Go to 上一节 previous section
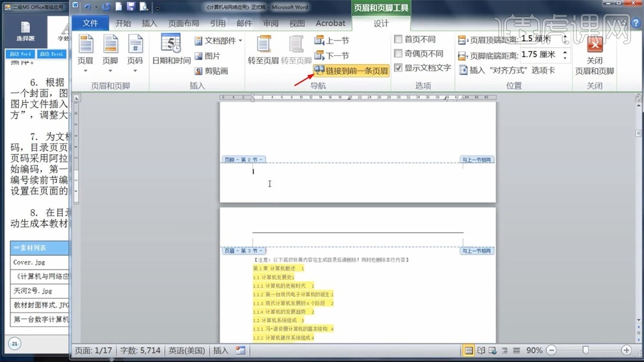This screenshot has width=644, height=362. (332, 40)
